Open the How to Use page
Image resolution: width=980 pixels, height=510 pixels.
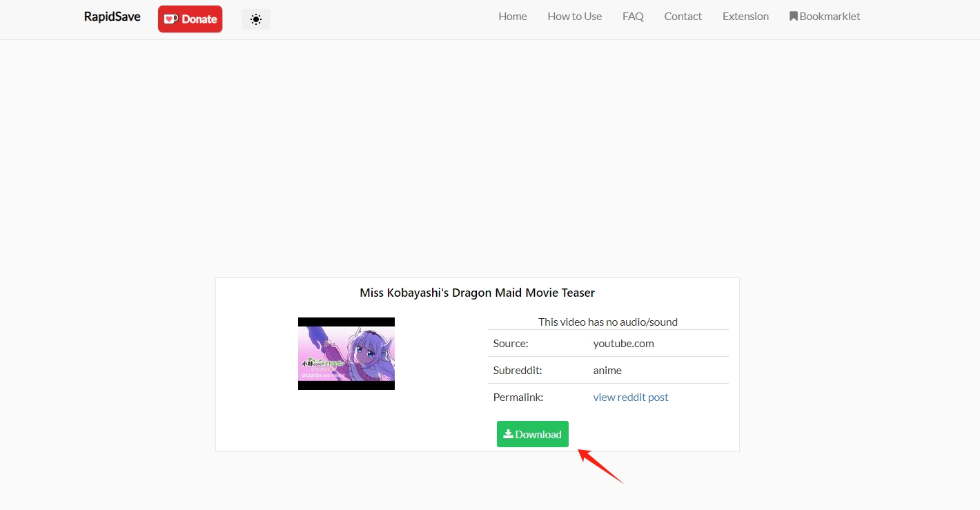click(x=575, y=17)
